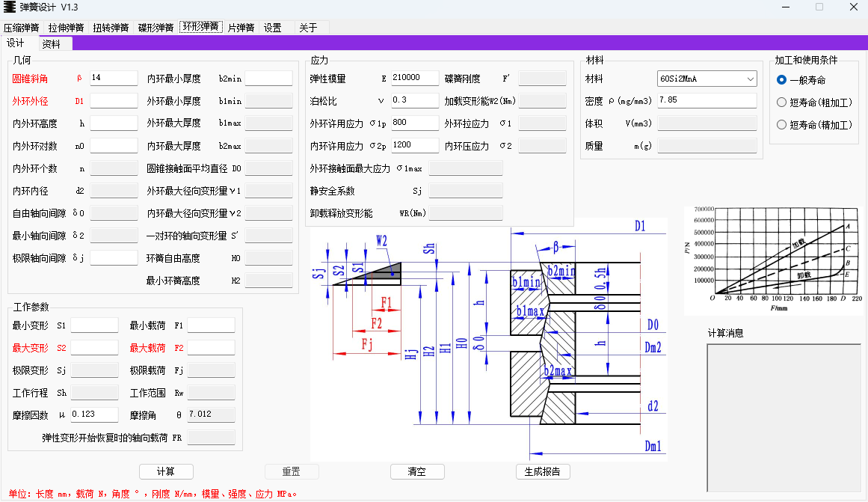This screenshot has height=502, width=868.
Task: Open the 关于 menu
Action: point(306,26)
